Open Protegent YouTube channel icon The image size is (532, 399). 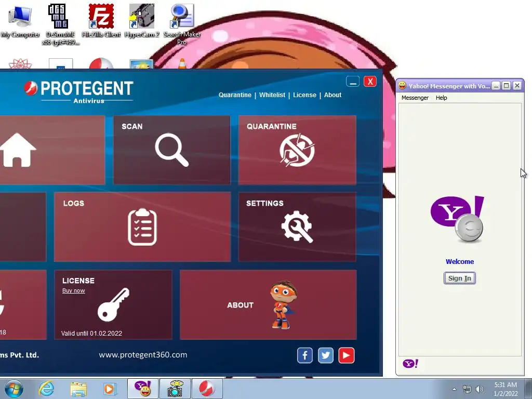pyautogui.click(x=347, y=355)
